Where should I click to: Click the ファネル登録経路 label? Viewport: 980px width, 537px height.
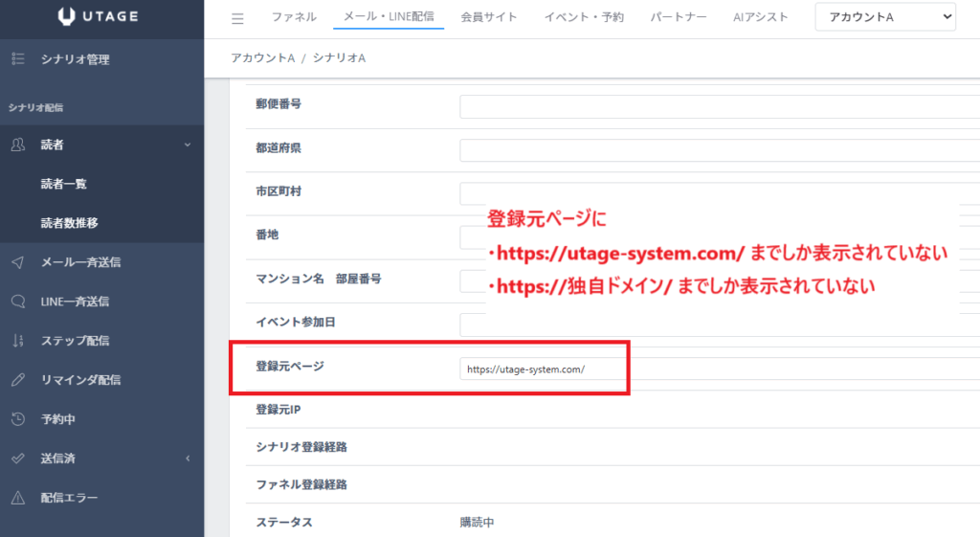point(301,484)
